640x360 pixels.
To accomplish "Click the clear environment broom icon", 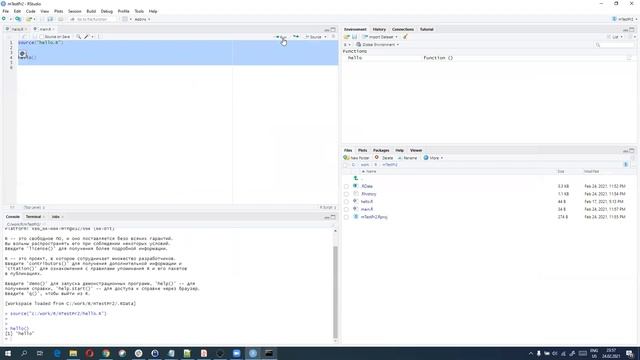I will [405, 37].
